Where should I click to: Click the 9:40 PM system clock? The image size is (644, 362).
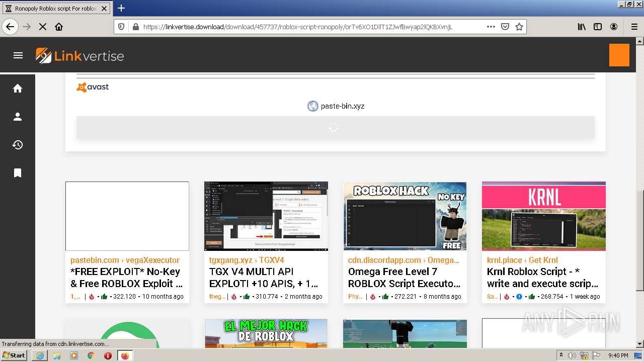click(618, 355)
